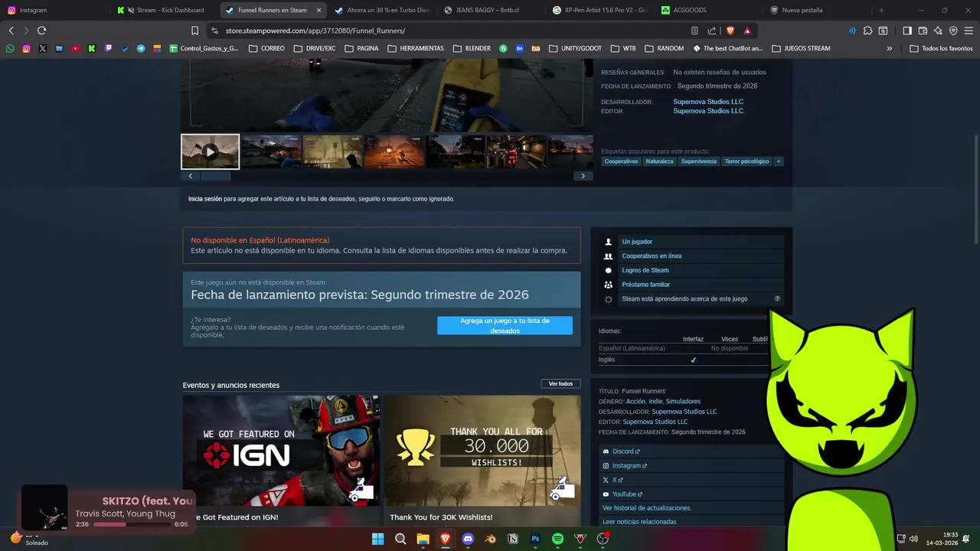
Task: Open the Cooperativos tag
Action: point(621,161)
